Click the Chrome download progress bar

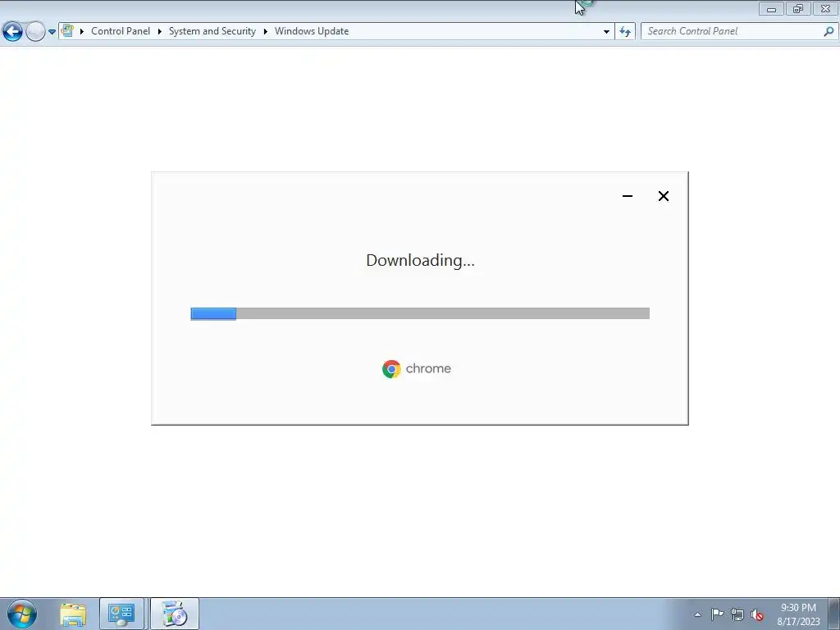click(420, 313)
